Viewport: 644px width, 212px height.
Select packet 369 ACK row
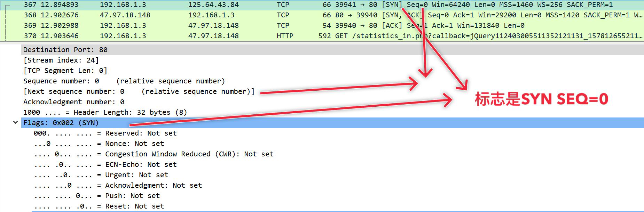(x=322, y=26)
